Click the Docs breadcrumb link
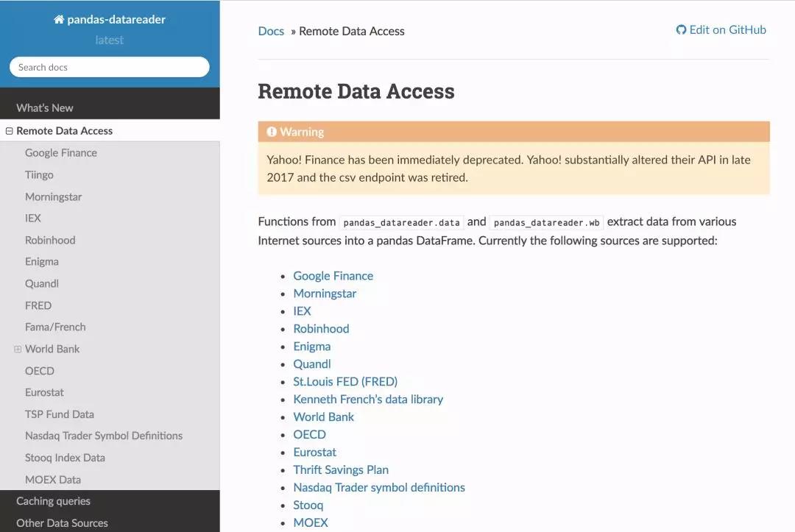This screenshot has width=795, height=532. click(271, 32)
